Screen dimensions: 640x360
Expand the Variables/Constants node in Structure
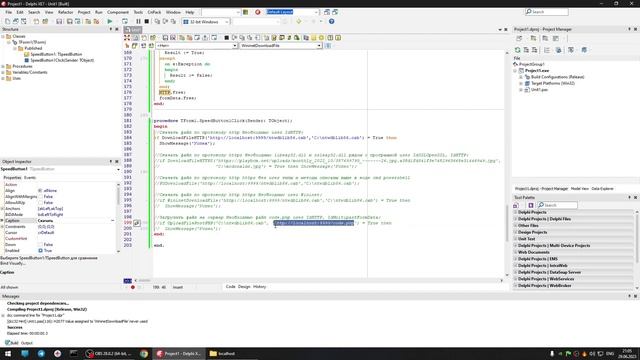(3, 72)
